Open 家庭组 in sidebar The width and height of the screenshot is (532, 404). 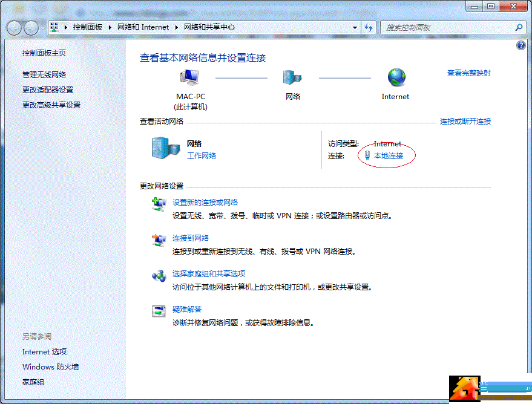[x=33, y=382]
